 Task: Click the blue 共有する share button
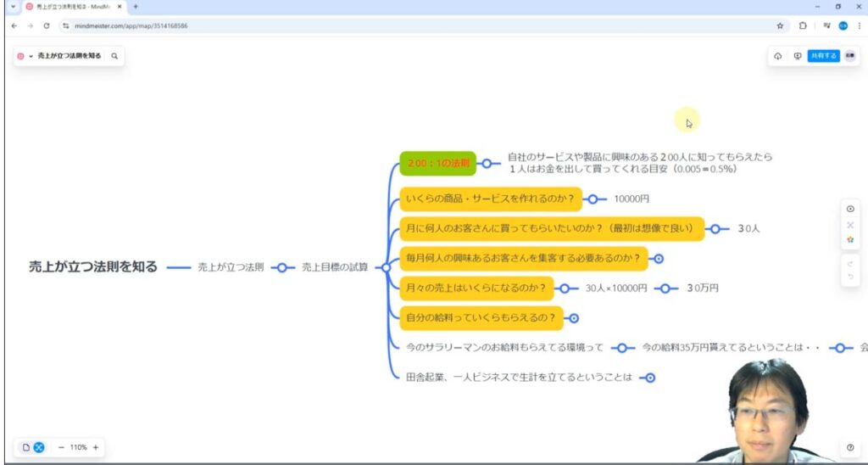coord(823,56)
